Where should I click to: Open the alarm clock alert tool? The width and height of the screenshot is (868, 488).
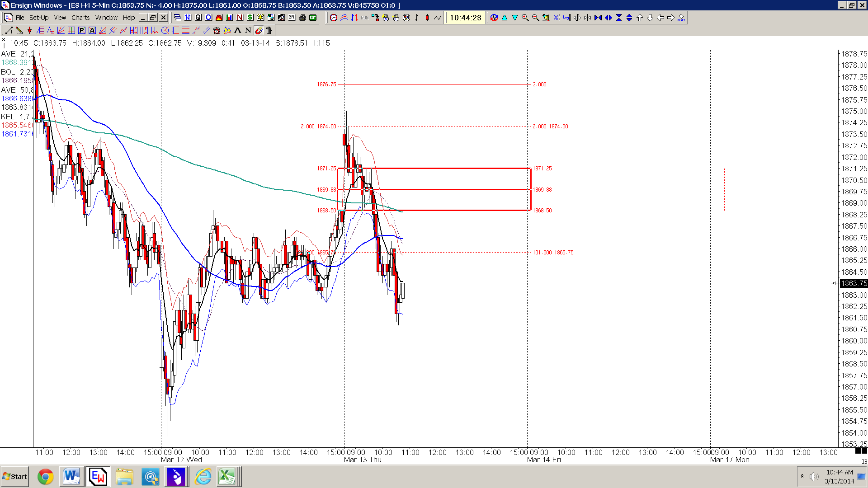[217, 30]
